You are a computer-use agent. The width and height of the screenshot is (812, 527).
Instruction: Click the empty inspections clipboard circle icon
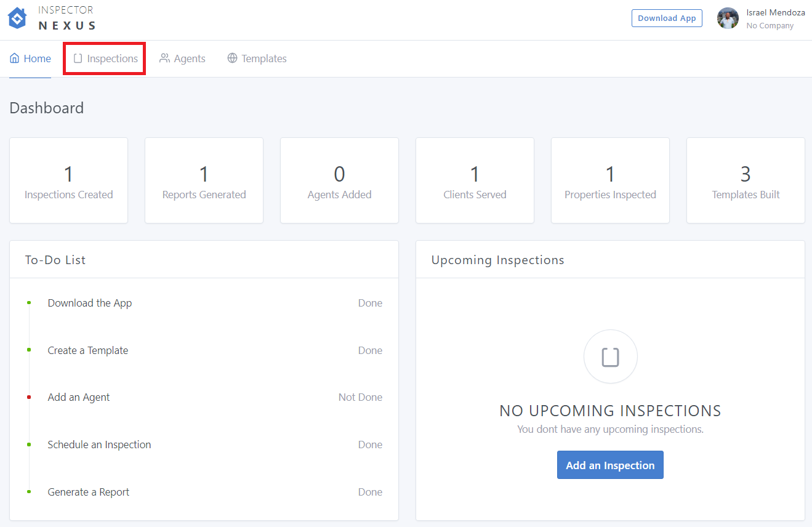[x=610, y=357]
